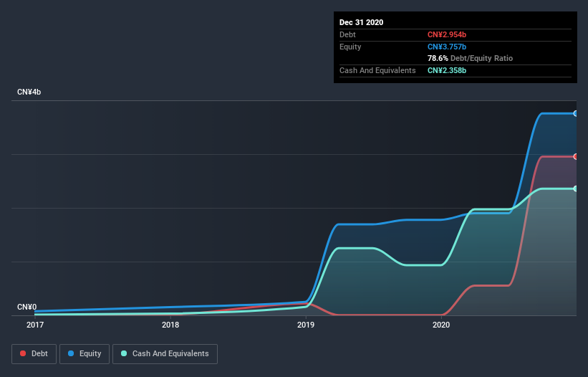Click the 2020 x-axis label
Image resolution: width=588 pixels, height=377 pixels.
point(441,325)
